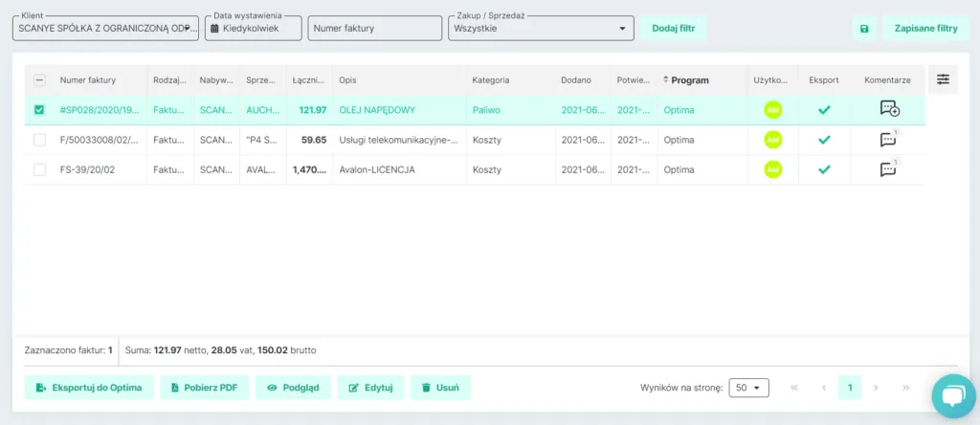
Task: Sort by Opis column header
Action: pos(347,80)
